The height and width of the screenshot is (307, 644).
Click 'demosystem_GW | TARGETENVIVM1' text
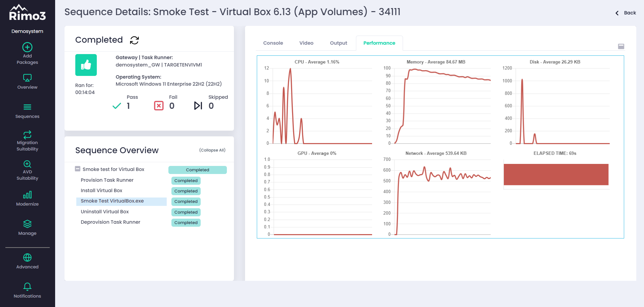pyautogui.click(x=159, y=65)
